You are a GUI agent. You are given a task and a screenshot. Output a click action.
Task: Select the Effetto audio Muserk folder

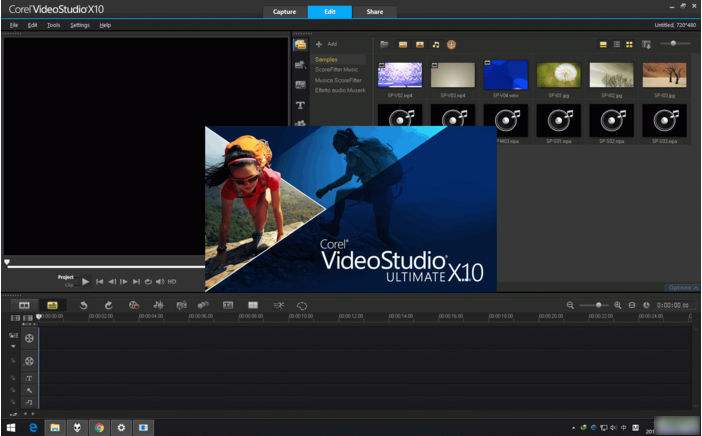point(339,90)
